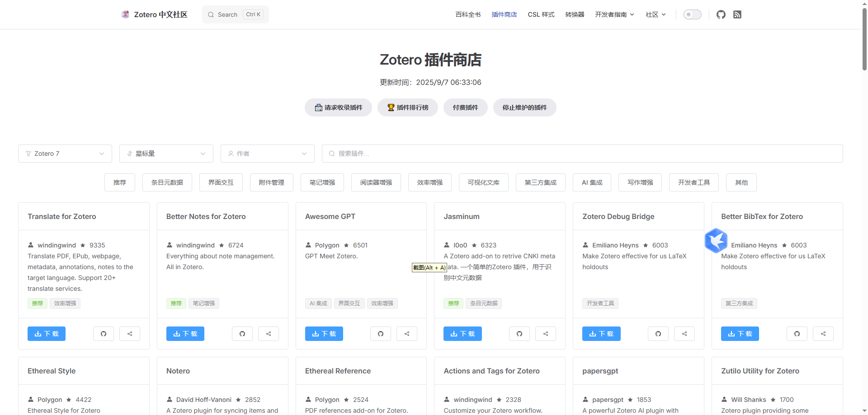Screen dimensions: 868x415
Task: Toggle the 条目元数据 category filter
Action: point(167,182)
